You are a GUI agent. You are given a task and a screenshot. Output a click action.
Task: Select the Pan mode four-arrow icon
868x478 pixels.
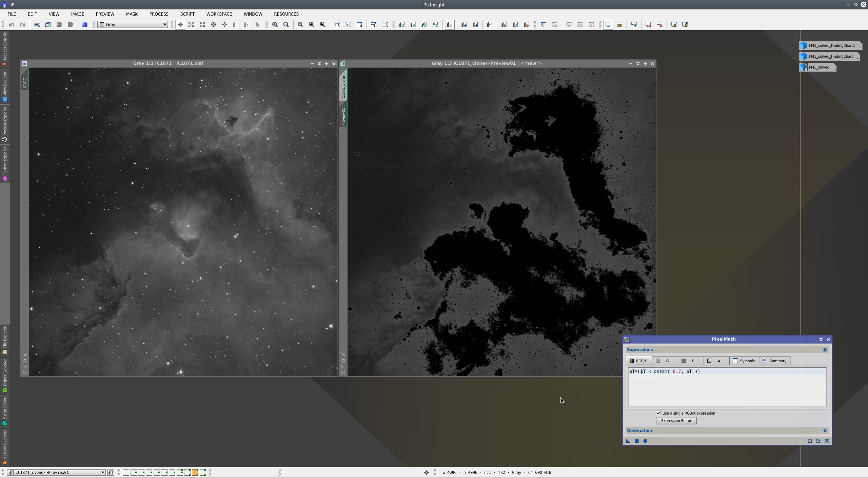click(x=213, y=24)
